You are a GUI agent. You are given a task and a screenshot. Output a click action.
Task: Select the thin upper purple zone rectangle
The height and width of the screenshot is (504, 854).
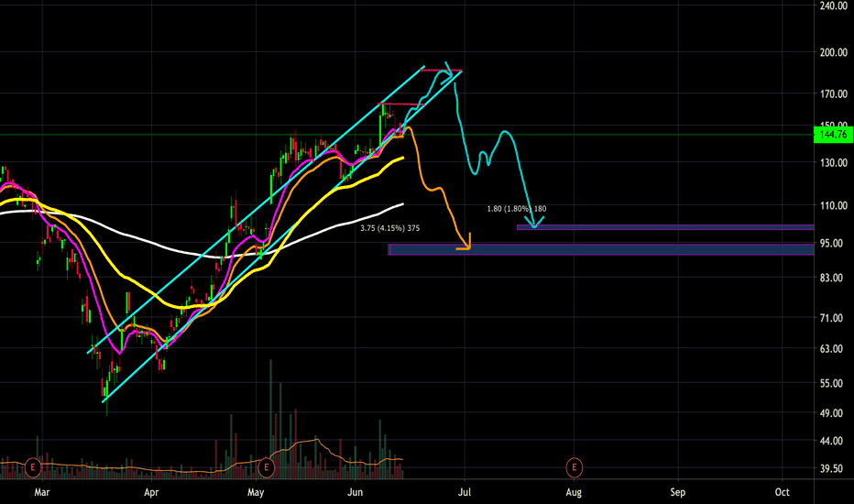665,227
